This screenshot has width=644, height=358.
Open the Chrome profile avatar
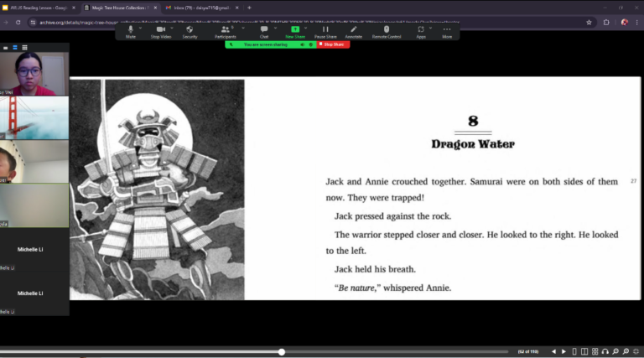pyautogui.click(x=625, y=23)
